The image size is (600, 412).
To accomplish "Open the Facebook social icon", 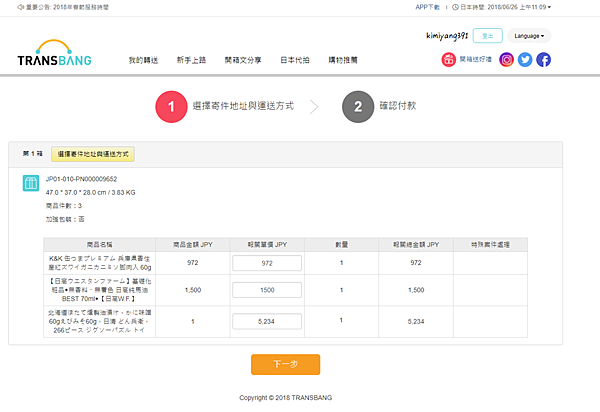I will pyautogui.click(x=543, y=59).
